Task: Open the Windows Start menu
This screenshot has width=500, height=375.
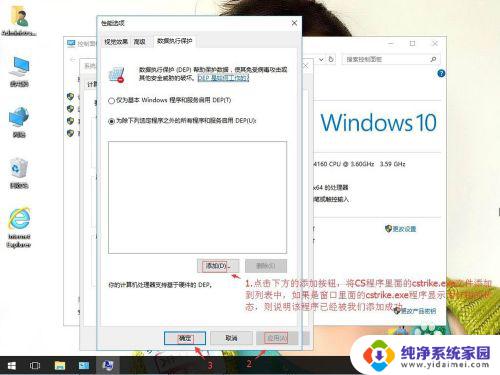Action: click(11, 366)
